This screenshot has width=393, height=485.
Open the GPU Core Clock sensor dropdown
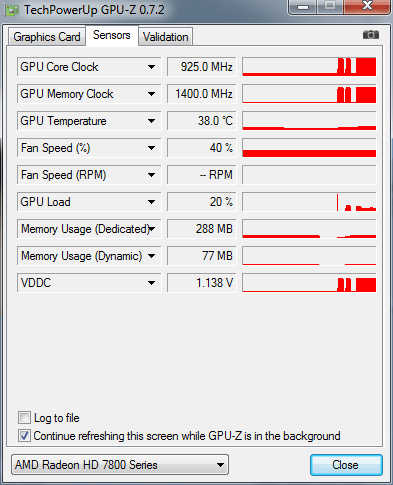152,67
